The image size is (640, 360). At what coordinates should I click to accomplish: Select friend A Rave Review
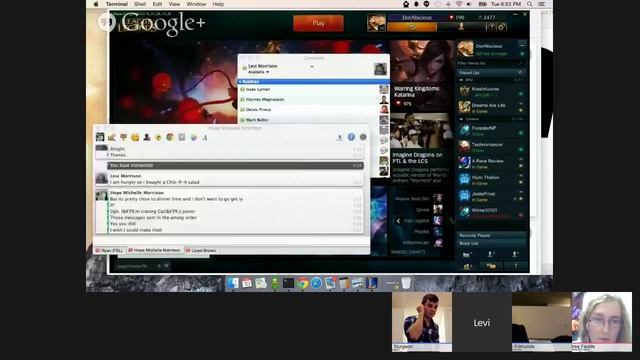click(491, 163)
